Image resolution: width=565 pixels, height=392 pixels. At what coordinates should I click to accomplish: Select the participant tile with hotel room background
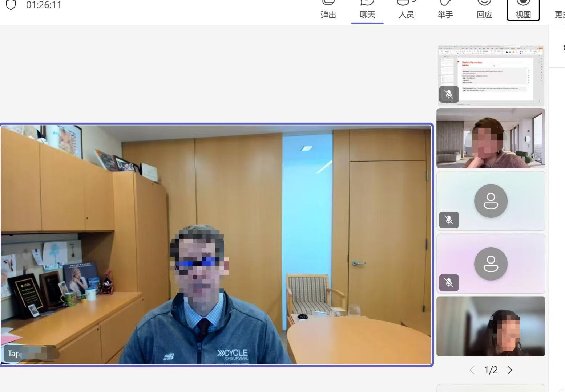[491, 138]
